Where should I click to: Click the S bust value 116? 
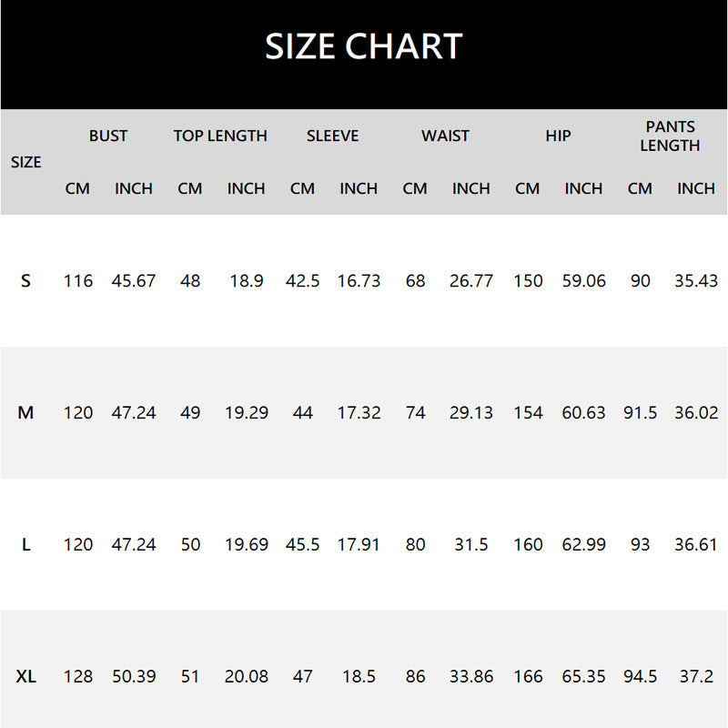78,281
